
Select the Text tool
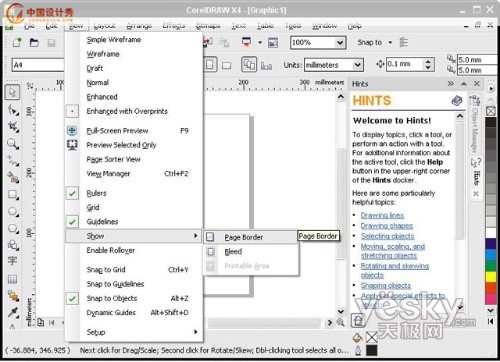[x=12, y=261]
